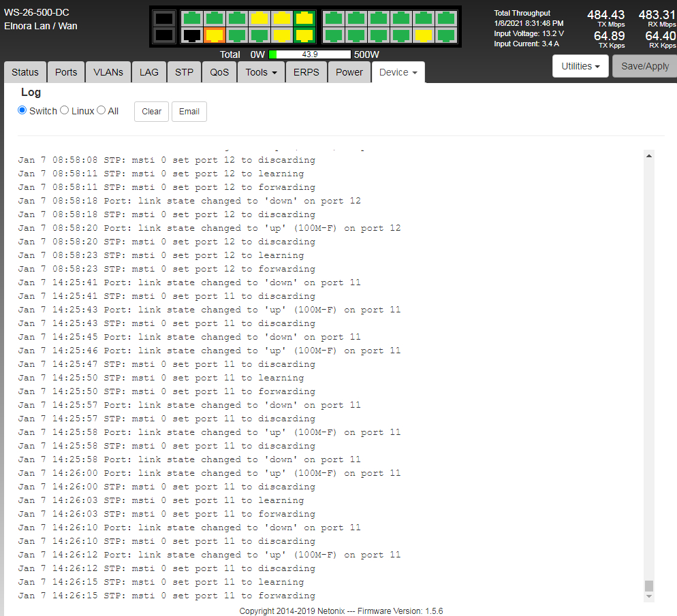Image resolution: width=677 pixels, height=616 pixels.
Task: Click the log scrollbar up arrow
Action: coord(648,156)
